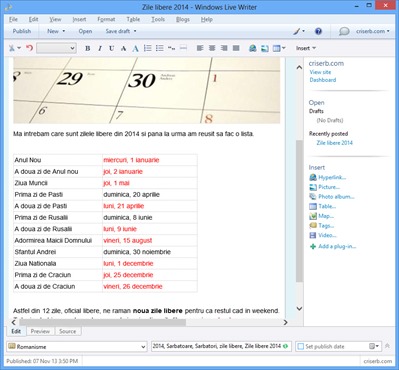Open the Edit menu
The width and height of the screenshot is (399, 370).
tap(33, 19)
